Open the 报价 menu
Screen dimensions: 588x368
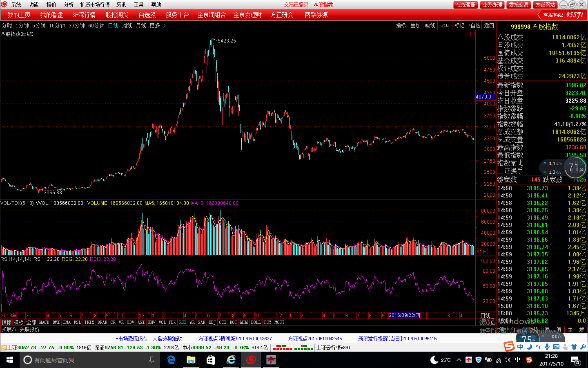point(51,4)
